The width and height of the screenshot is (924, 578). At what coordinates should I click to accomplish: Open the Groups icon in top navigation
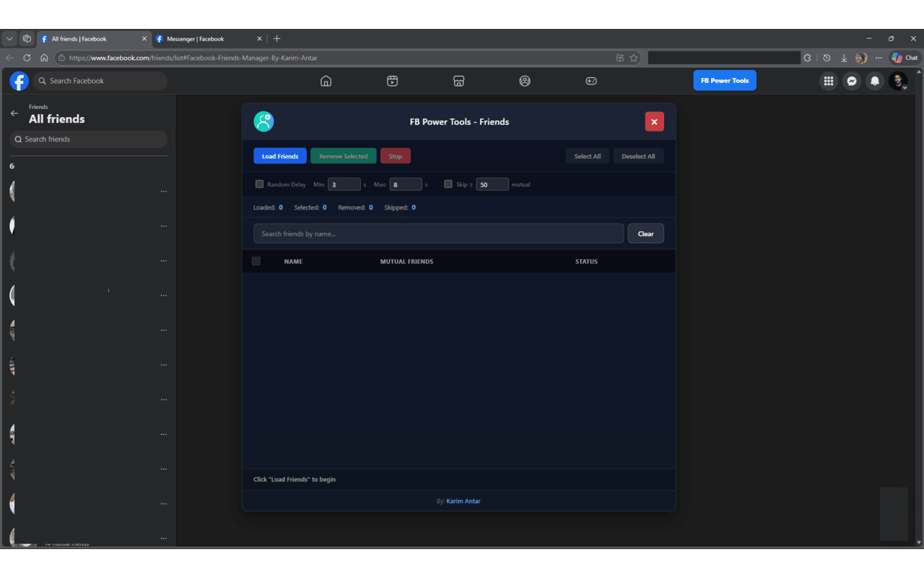pos(525,81)
